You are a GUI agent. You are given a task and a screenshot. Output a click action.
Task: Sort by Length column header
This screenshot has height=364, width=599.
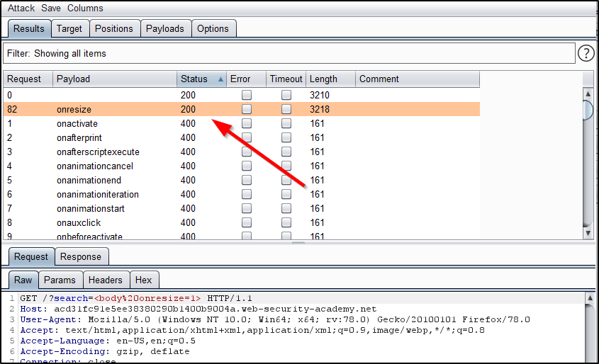click(x=323, y=79)
